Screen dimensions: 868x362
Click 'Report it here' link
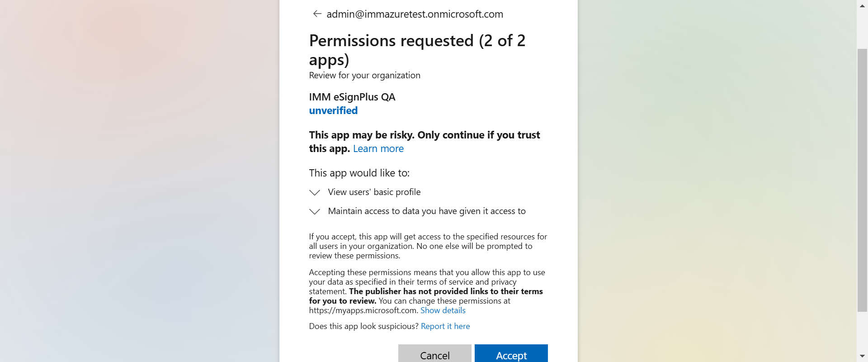click(x=445, y=326)
